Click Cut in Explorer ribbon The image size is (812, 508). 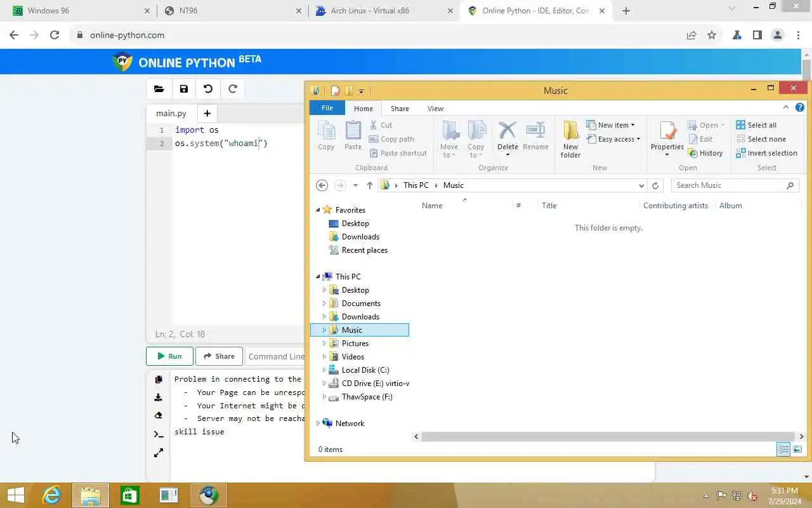(x=381, y=125)
